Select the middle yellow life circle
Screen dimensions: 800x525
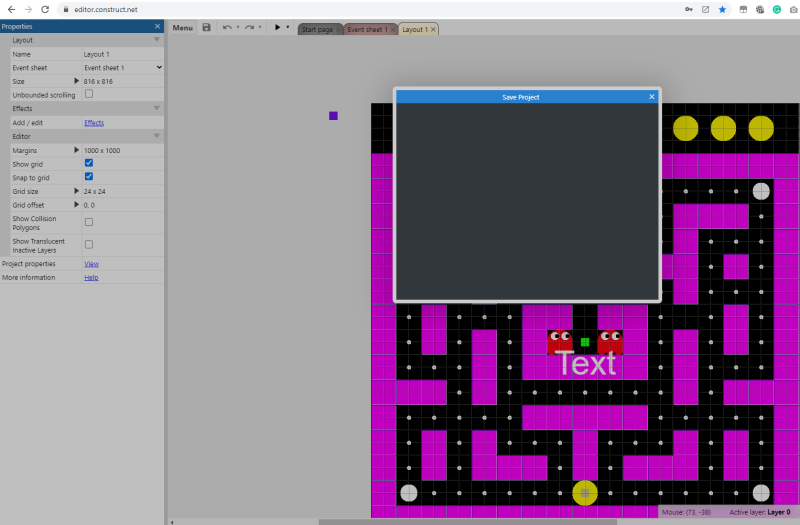pos(723,128)
